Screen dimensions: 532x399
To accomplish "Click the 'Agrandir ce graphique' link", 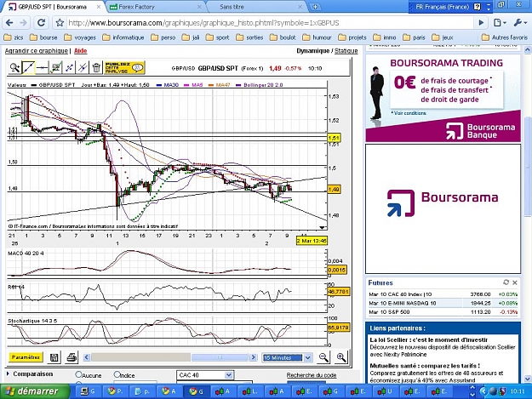I will click(x=37, y=51).
